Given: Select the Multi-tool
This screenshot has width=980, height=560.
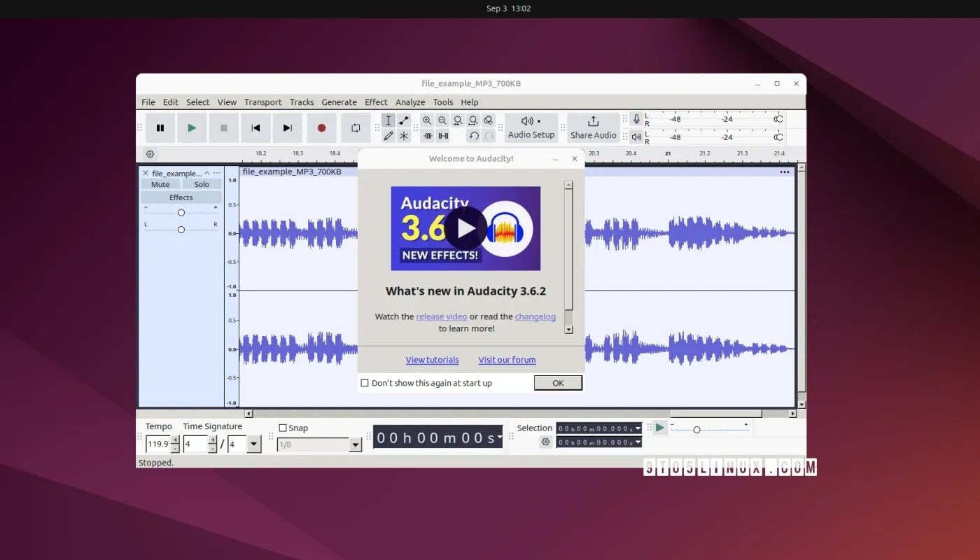Looking at the screenshot, I should point(404,136).
